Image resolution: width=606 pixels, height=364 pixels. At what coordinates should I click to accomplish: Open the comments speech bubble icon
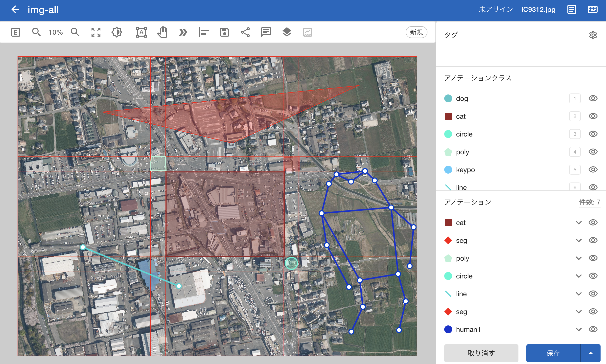266,32
